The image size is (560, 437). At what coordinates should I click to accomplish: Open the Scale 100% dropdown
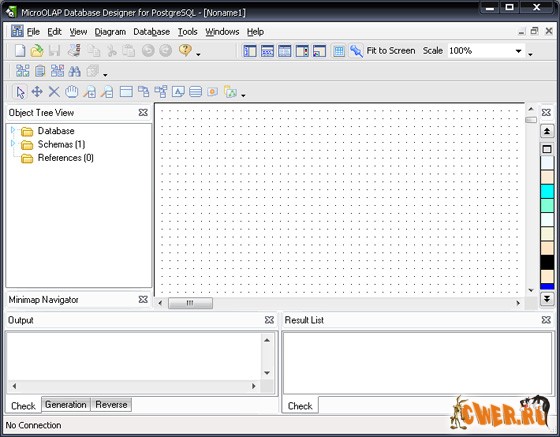click(x=518, y=51)
